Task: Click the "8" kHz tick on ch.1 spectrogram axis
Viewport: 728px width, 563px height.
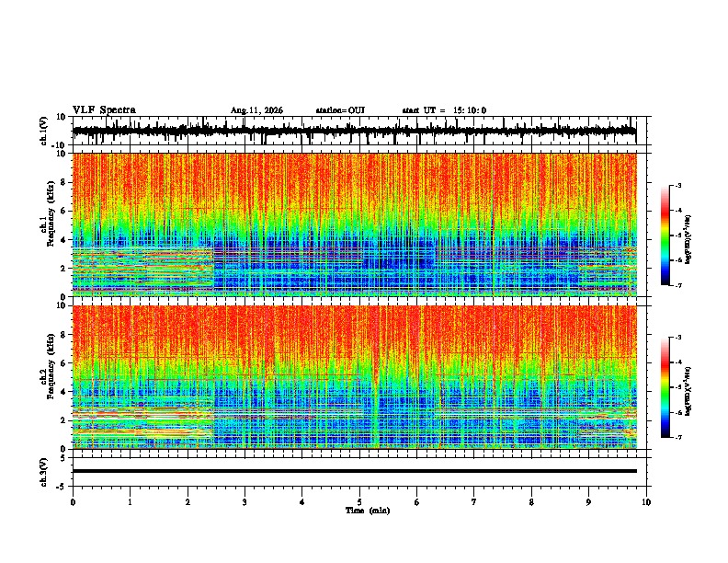Action: [x=65, y=182]
